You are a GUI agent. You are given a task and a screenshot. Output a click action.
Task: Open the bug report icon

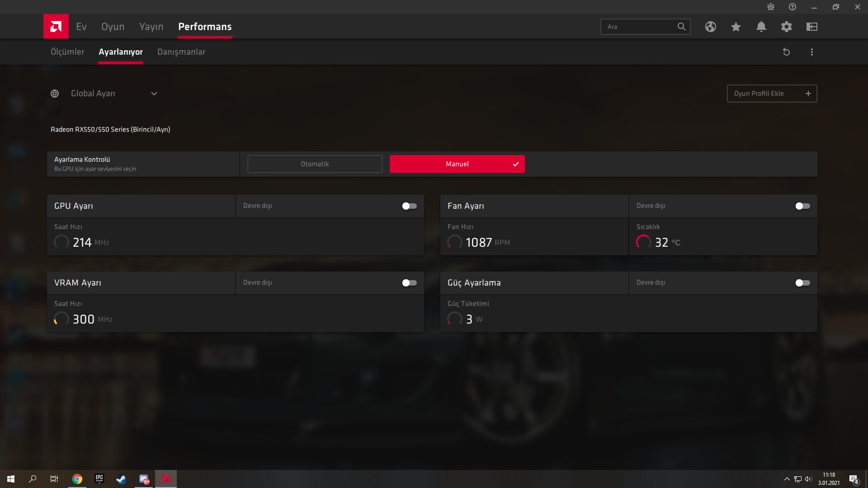click(x=770, y=7)
